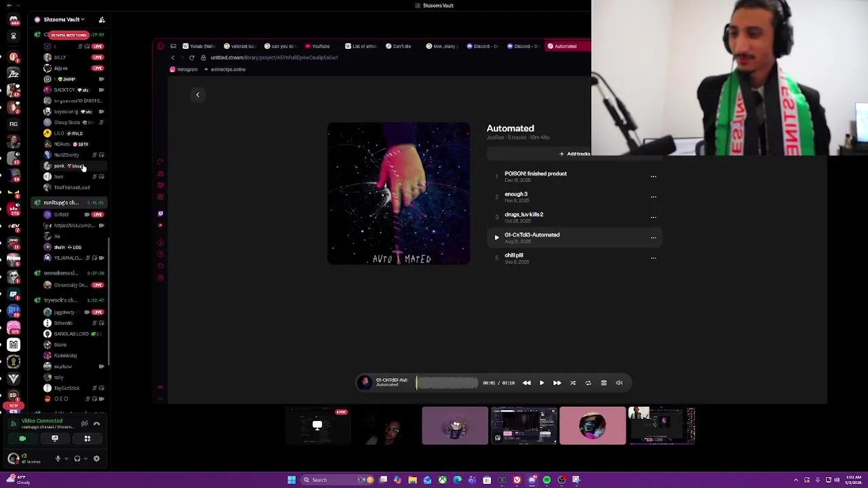Open Windows Start menu
868x488 pixels.
pos(292,480)
